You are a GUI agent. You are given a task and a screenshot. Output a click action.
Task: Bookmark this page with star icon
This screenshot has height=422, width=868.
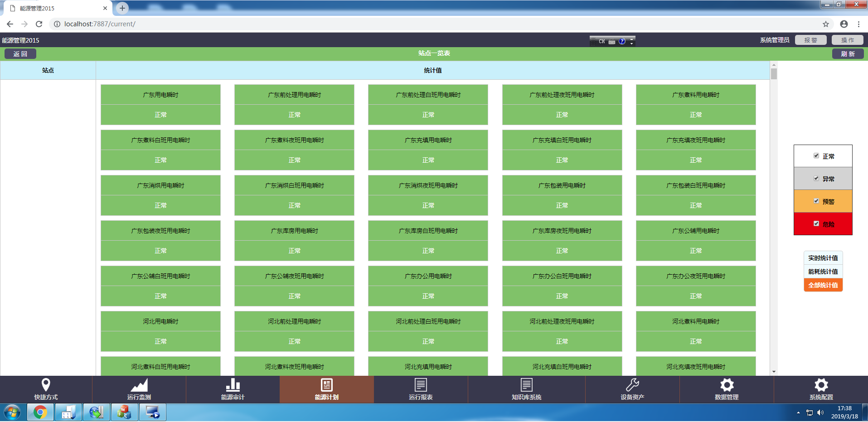point(825,24)
